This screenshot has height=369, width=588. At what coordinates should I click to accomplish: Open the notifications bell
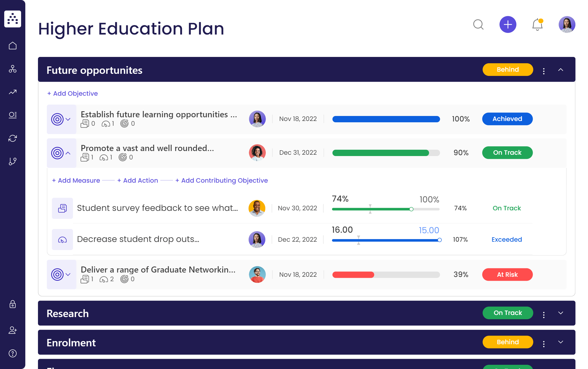pyautogui.click(x=537, y=25)
